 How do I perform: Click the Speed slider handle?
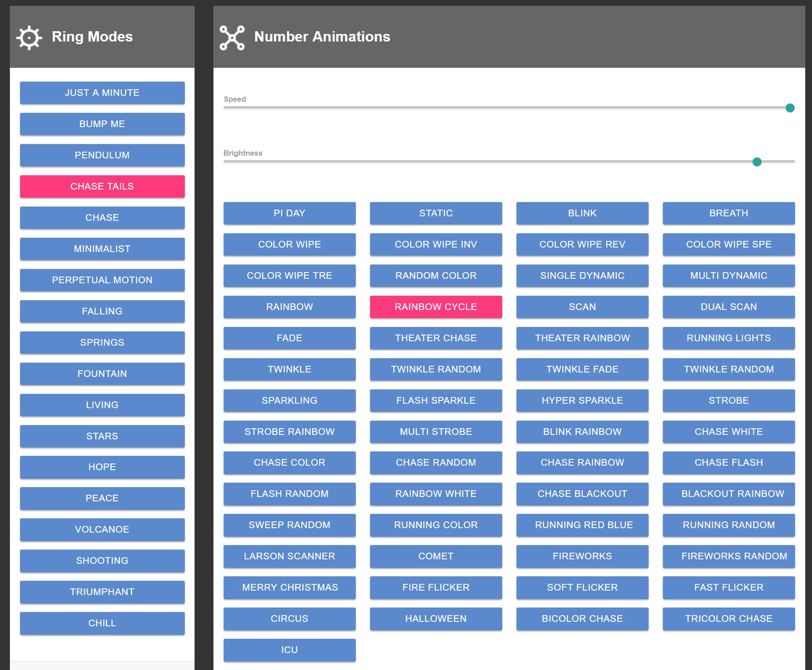(790, 108)
